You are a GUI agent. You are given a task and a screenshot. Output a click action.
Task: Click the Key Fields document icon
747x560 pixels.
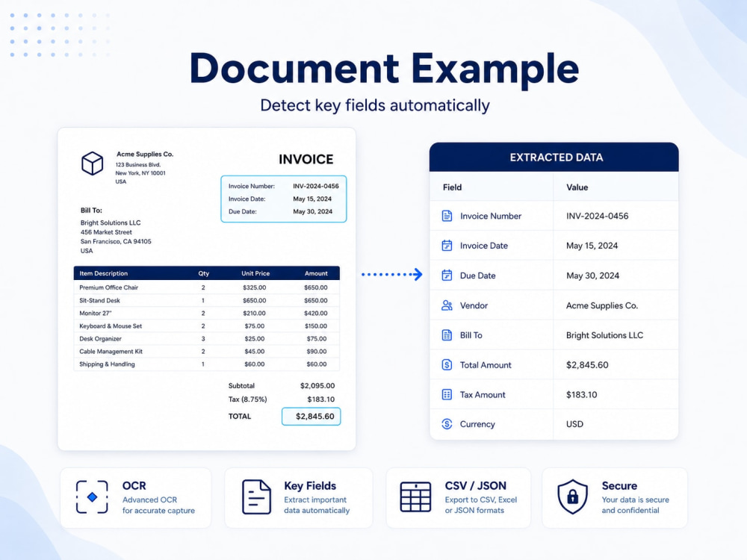tap(256, 497)
